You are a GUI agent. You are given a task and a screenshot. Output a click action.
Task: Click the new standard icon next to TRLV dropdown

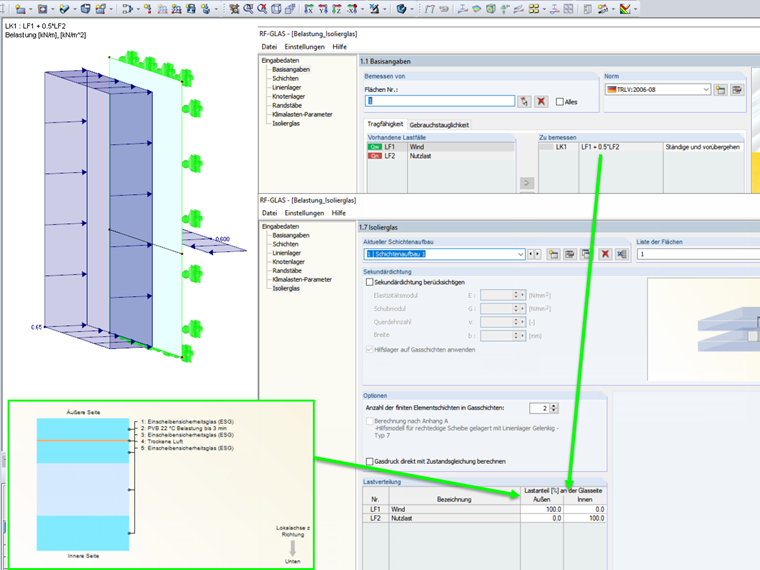721,90
